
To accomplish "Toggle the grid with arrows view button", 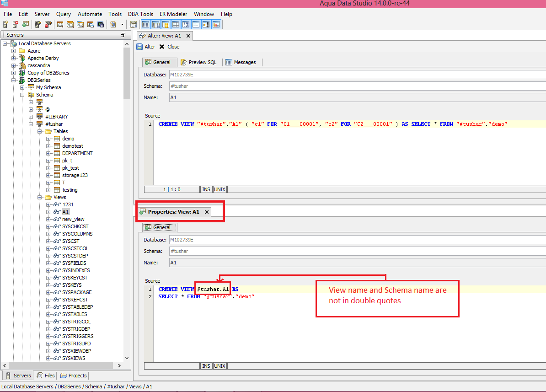I will (x=186, y=24).
